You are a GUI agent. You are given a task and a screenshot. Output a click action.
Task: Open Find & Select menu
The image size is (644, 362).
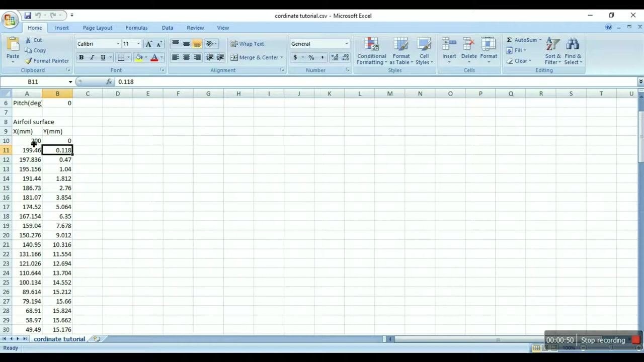(573, 51)
